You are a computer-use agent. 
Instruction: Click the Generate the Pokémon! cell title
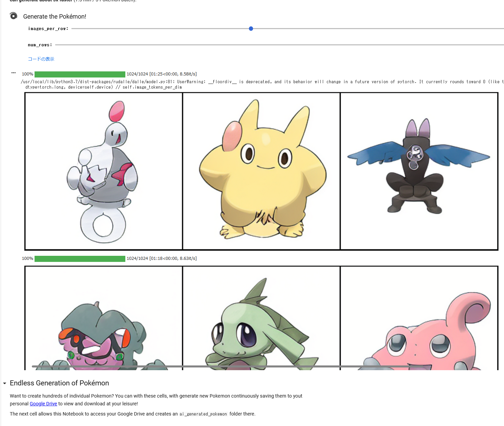(55, 16)
